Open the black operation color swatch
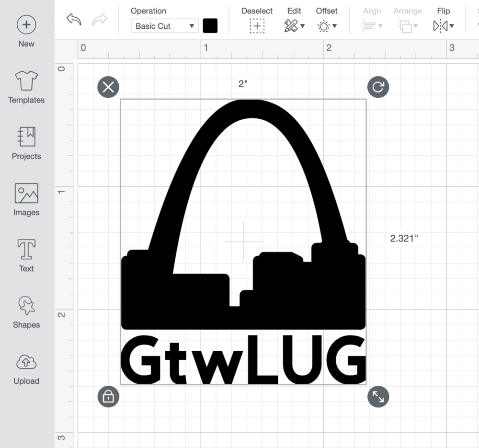 [210, 26]
